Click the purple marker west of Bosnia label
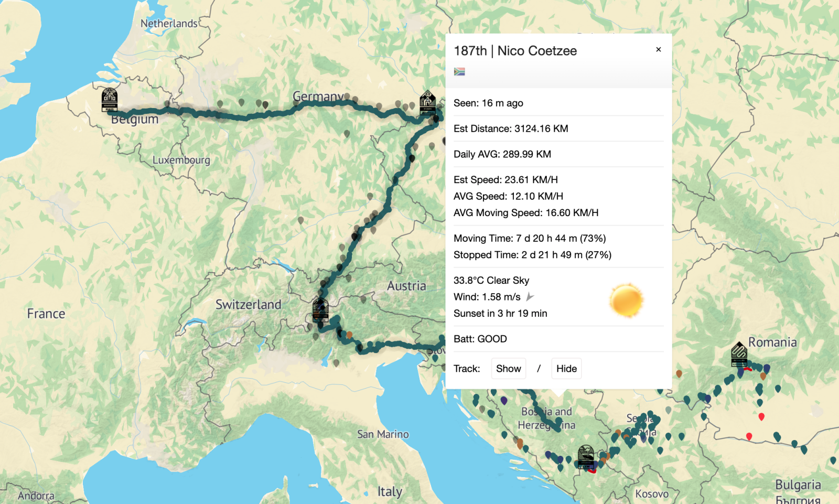 [504, 401]
